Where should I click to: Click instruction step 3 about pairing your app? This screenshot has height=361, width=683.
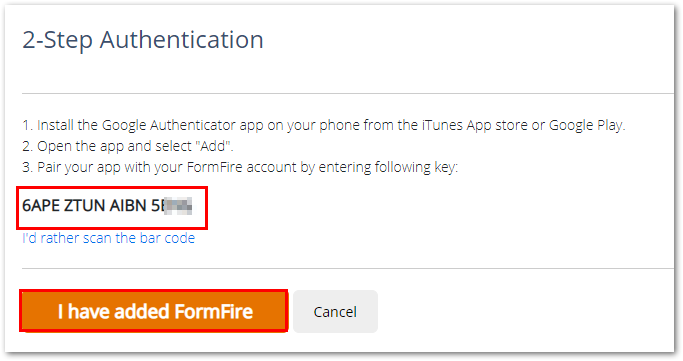coord(240,167)
